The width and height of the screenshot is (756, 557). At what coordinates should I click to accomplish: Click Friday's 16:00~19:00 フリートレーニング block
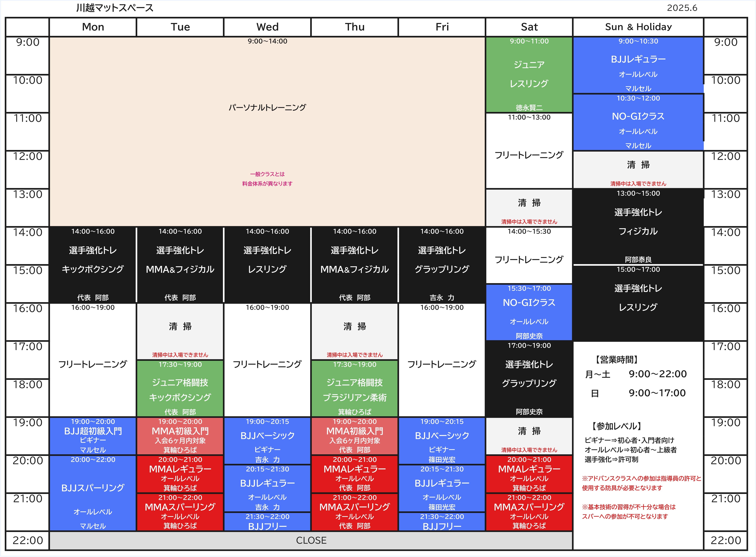(x=442, y=360)
